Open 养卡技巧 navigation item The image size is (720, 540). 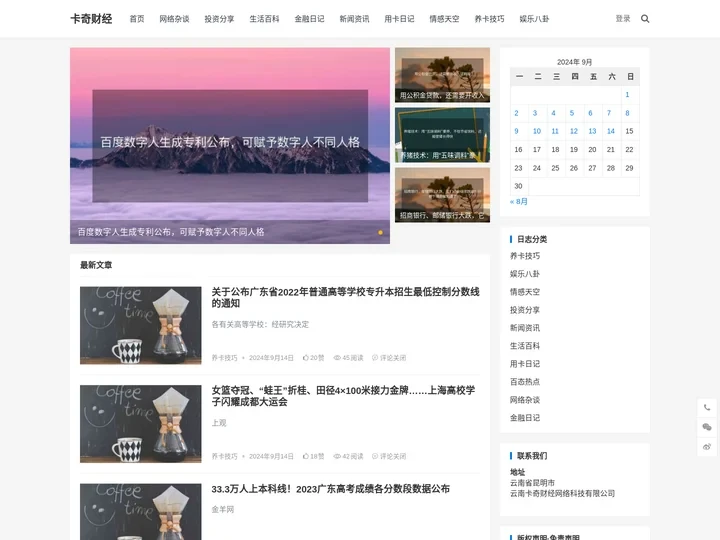pos(489,19)
